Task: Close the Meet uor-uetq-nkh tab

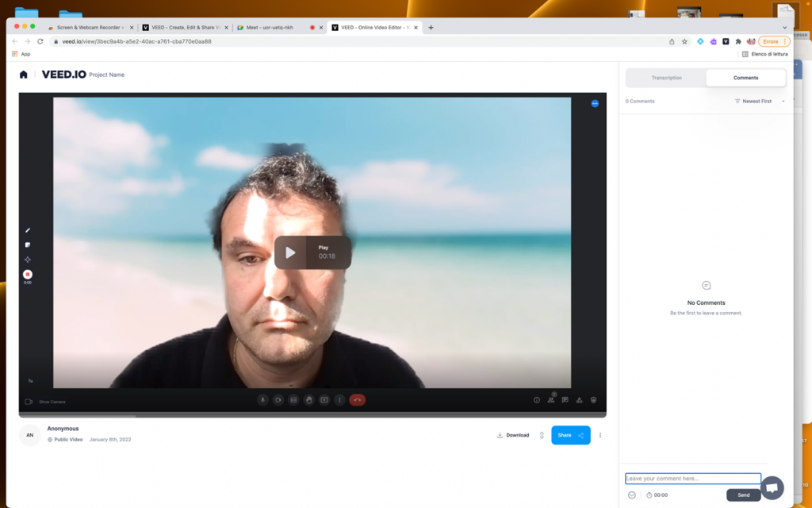Action: tap(321, 28)
